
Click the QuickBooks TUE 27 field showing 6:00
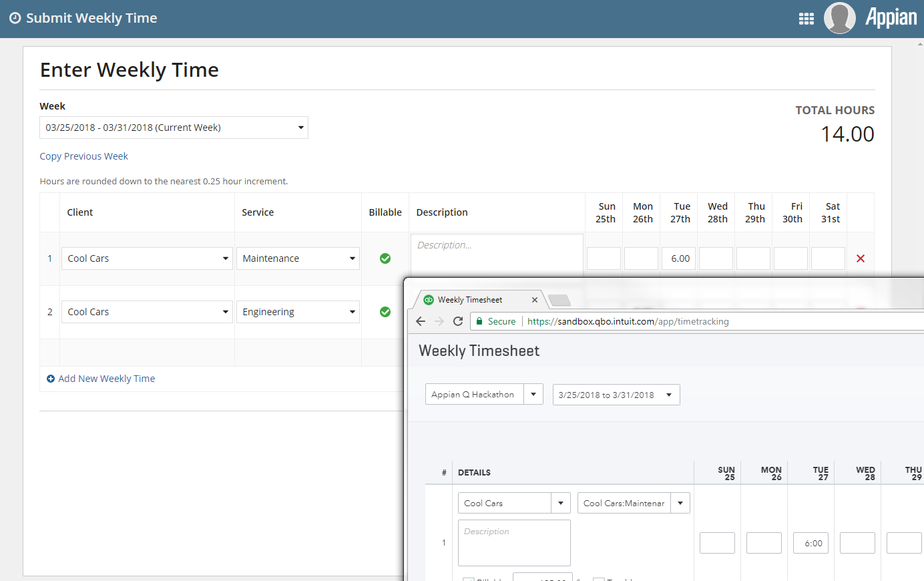click(x=811, y=543)
